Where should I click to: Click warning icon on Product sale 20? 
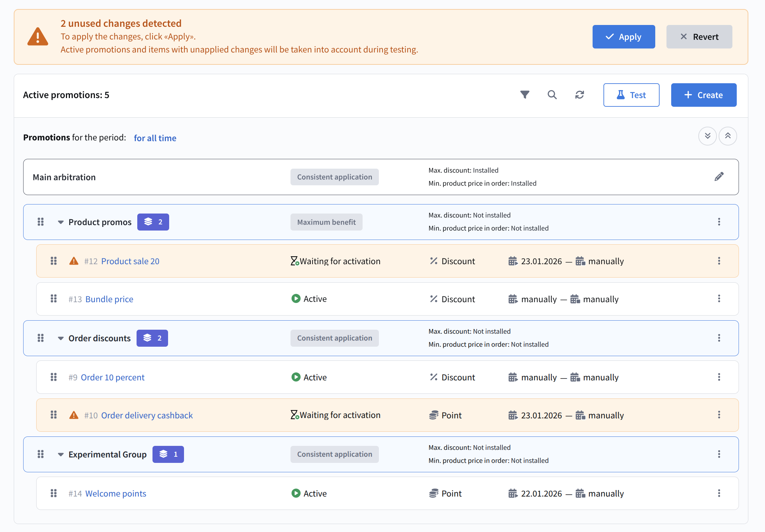(x=74, y=261)
